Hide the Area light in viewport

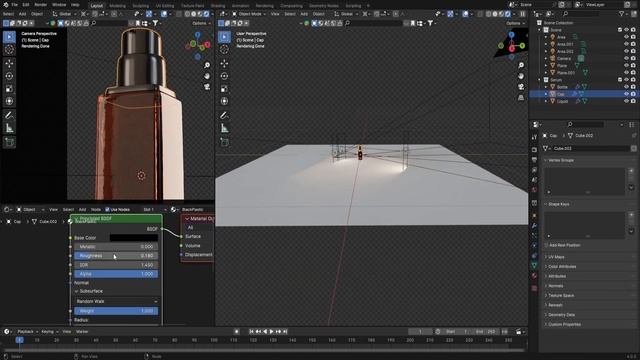[x=626, y=37]
